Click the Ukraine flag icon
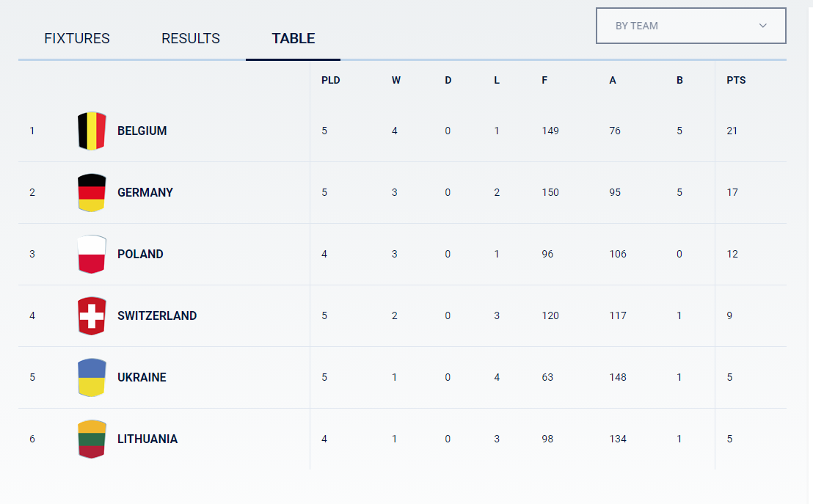Image resolution: width=813 pixels, height=504 pixels. (x=92, y=378)
